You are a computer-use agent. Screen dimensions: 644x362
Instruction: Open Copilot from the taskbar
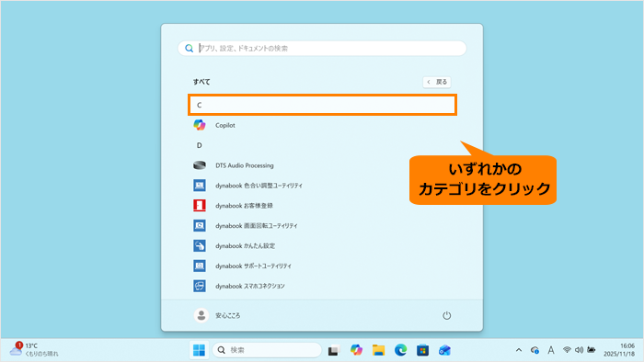point(356,350)
